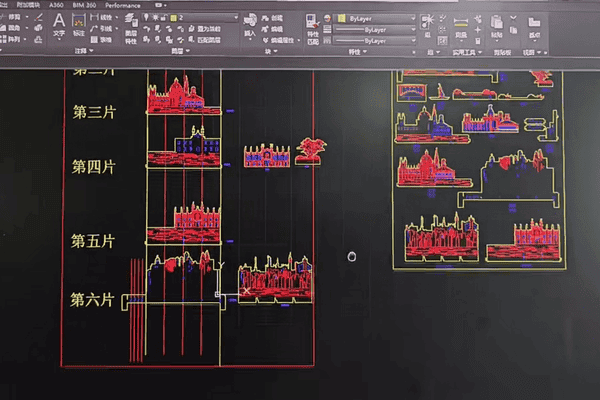Click the Fillet (圆角) tool
Image resolution: width=600 pixels, height=400 pixels.
click(x=11, y=28)
